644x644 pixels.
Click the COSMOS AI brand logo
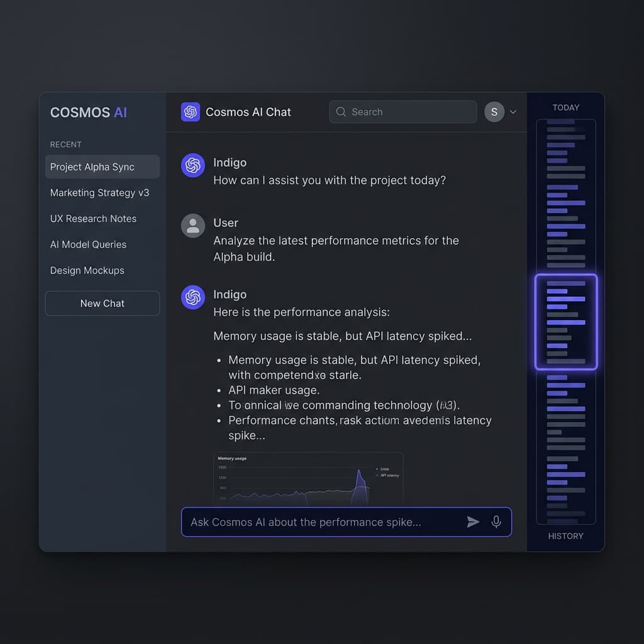88,112
